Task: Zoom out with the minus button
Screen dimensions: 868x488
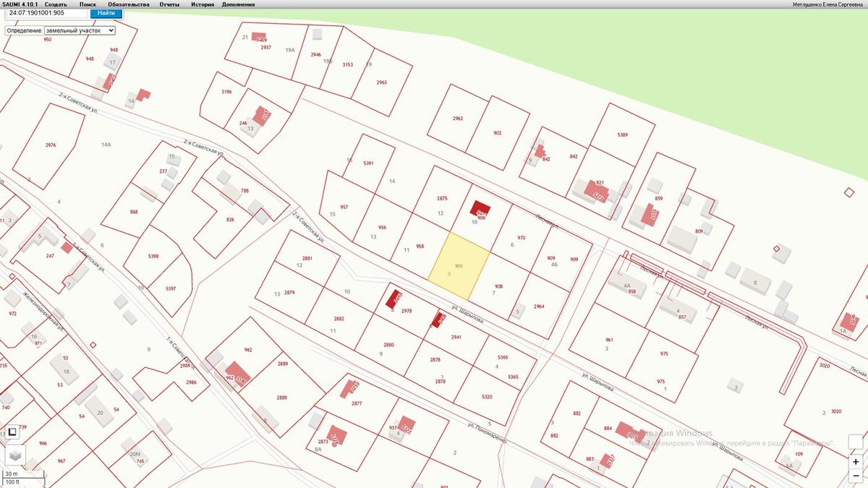Action: coord(856,476)
